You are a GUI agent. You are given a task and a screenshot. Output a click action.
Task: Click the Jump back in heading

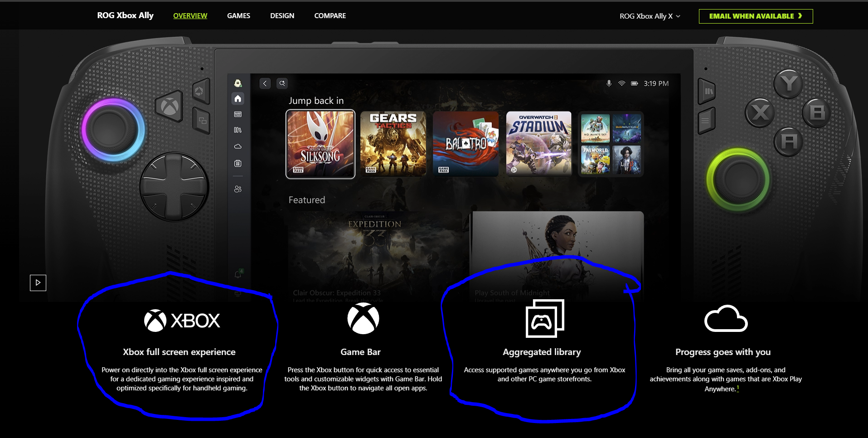[x=316, y=101]
